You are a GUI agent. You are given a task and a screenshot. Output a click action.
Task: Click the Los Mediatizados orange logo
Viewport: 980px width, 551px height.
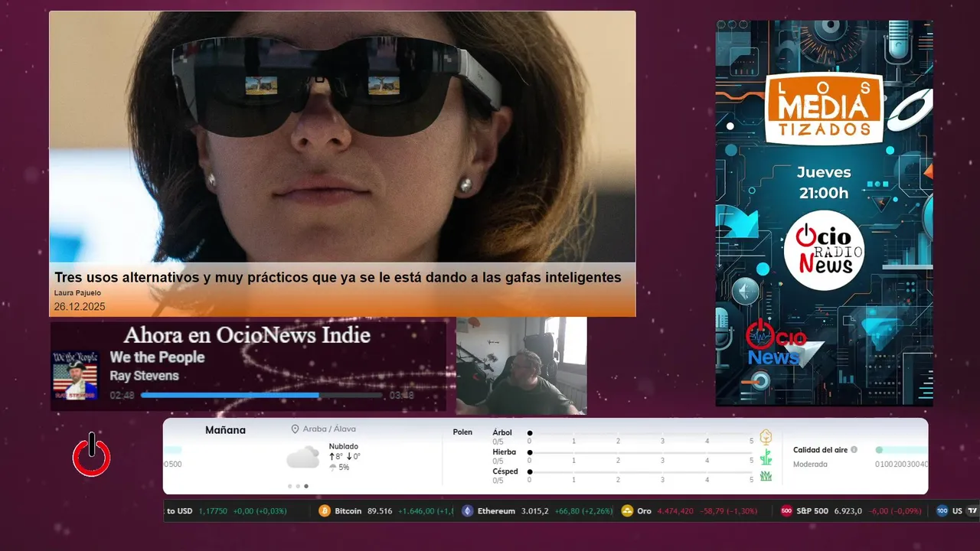pyautogui.click(x=824, y=108)
